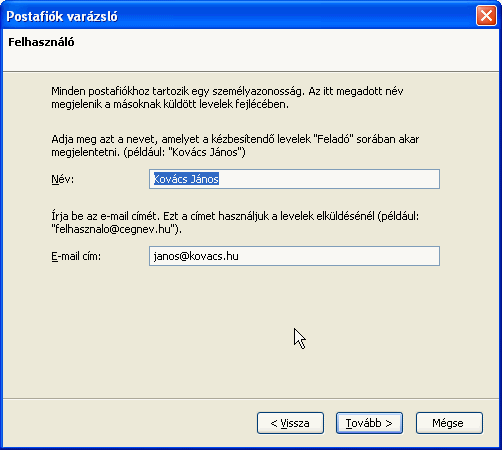Click the Felhasználó page heading
Screen dimensions: 502x450
point(41,42)
